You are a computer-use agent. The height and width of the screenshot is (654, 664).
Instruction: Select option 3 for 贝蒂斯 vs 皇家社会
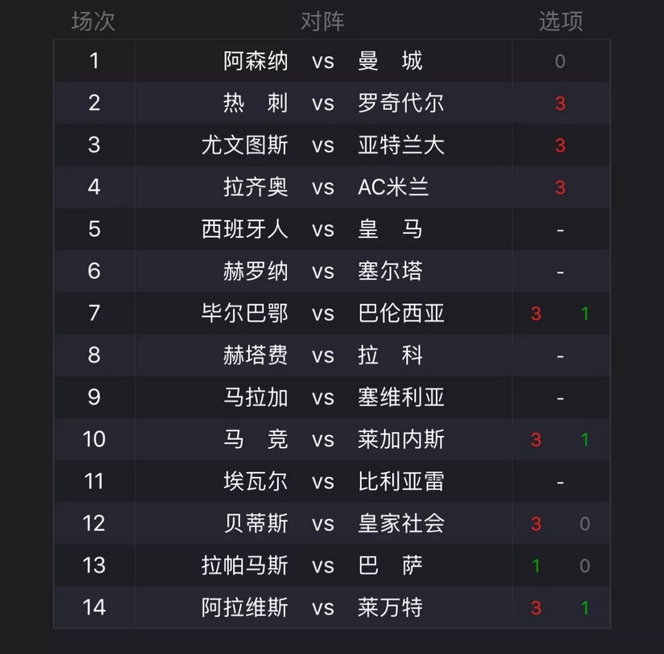[x=536, y=524]
